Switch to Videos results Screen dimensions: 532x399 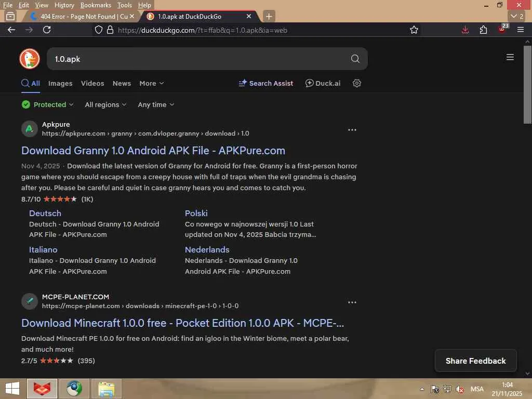(x=92, y=83)
